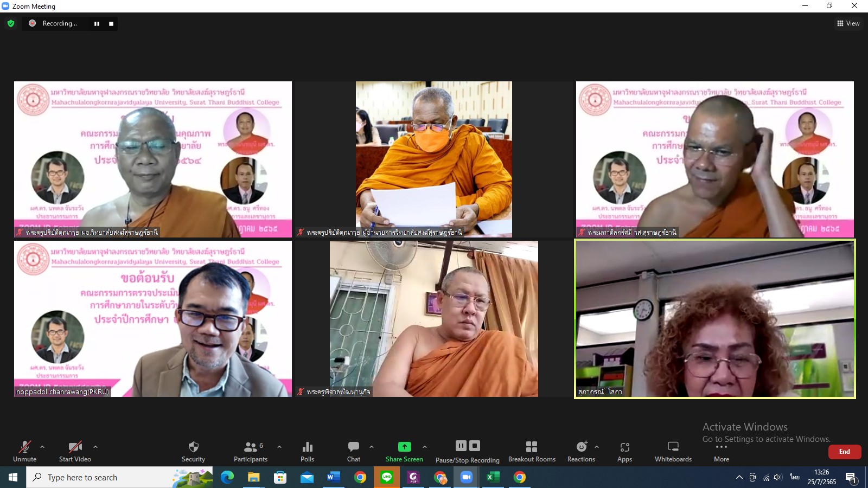Click the green encryption shield icon
868x488 pixels.
11,23
